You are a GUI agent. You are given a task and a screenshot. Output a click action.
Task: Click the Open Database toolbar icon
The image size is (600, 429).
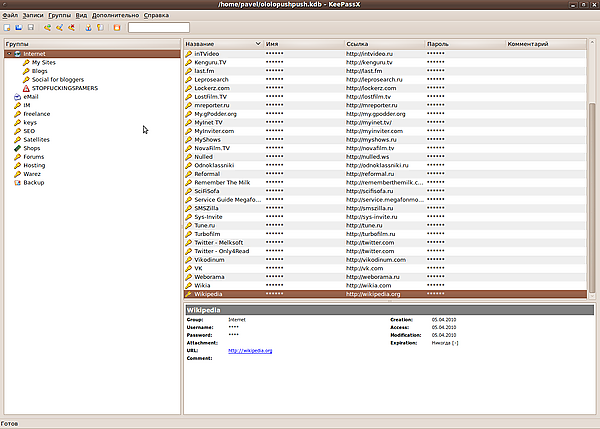click(20, 28)
